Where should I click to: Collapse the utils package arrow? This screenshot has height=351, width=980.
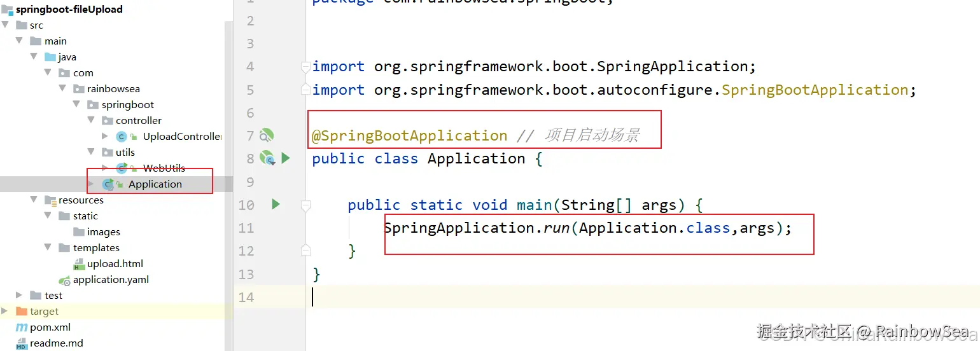coord(91,153)
